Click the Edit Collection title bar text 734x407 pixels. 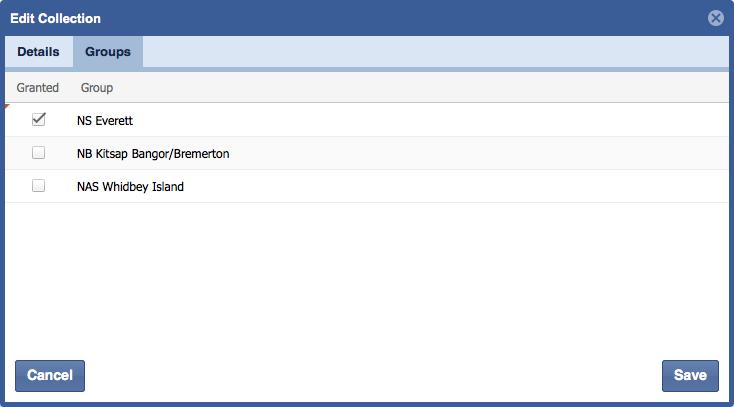[55, 18]
